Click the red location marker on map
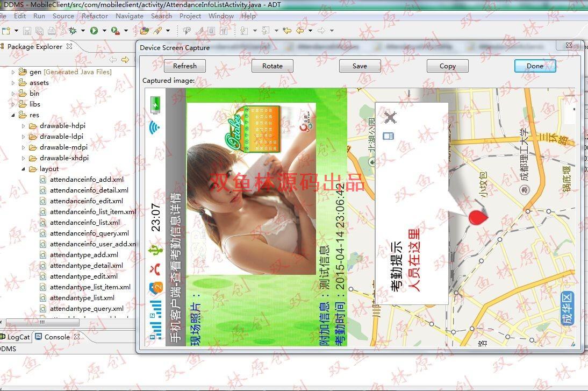 pyautogui.click(x=478, y=217)
